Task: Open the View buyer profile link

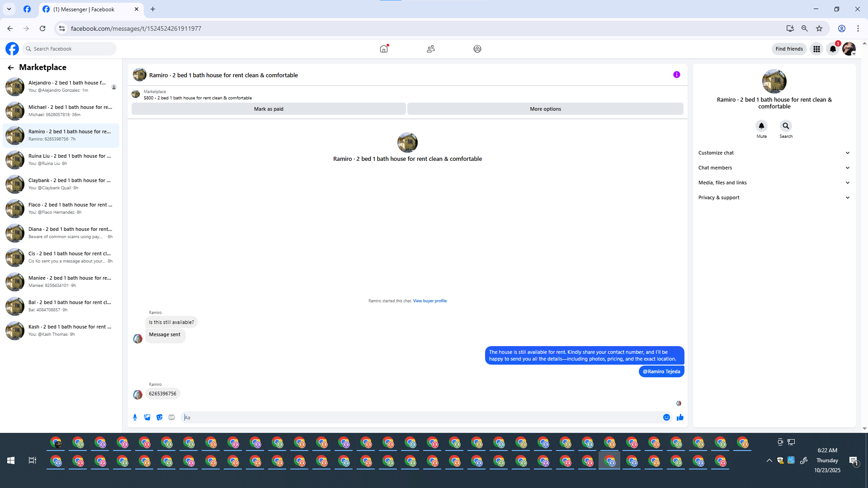Action: (429, 301)
